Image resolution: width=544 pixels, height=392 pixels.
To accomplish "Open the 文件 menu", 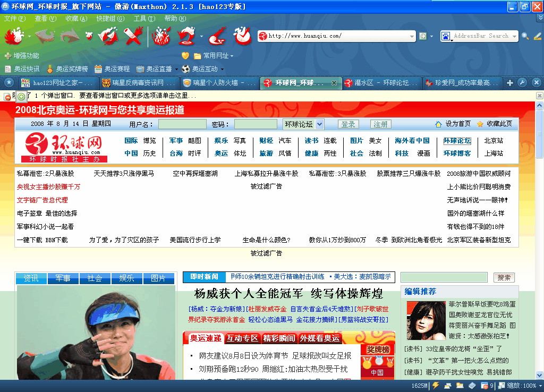I will coord(14,19).
